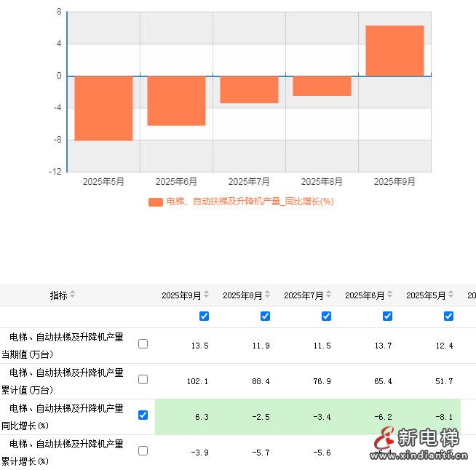476x470 pixels.
Task: Click the 2025年7月 bar in the chart
Action: pyautogui.click(x=249, y=89)
